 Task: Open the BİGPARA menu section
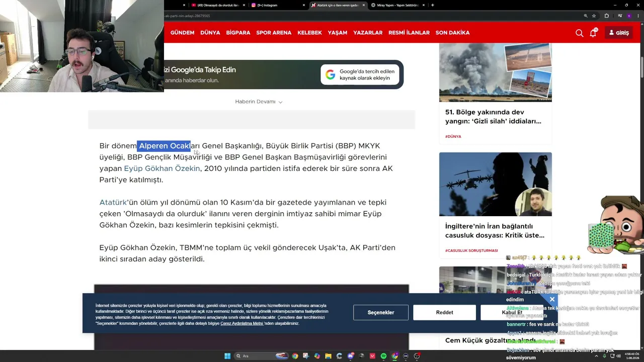tap(238, 33)
